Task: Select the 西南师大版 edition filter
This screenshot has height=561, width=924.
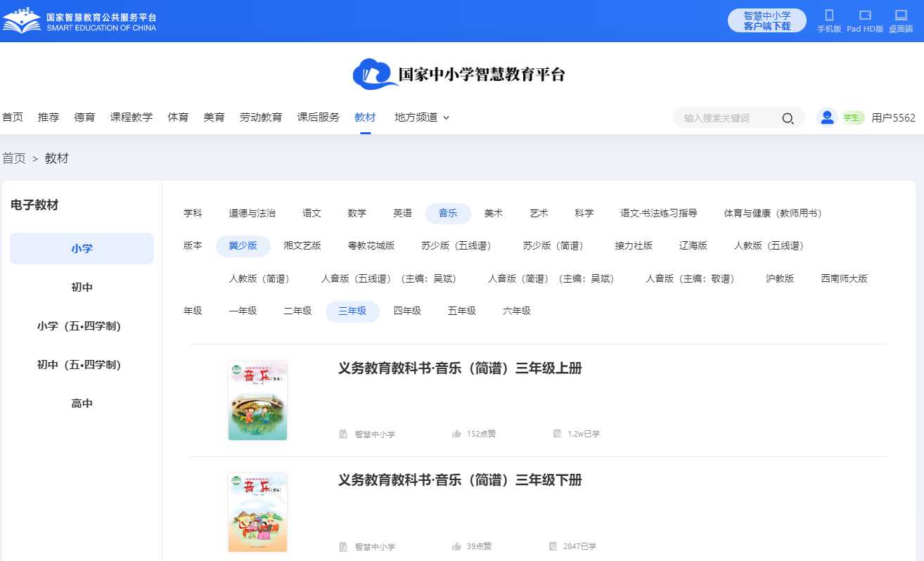Action: point(844,278)
